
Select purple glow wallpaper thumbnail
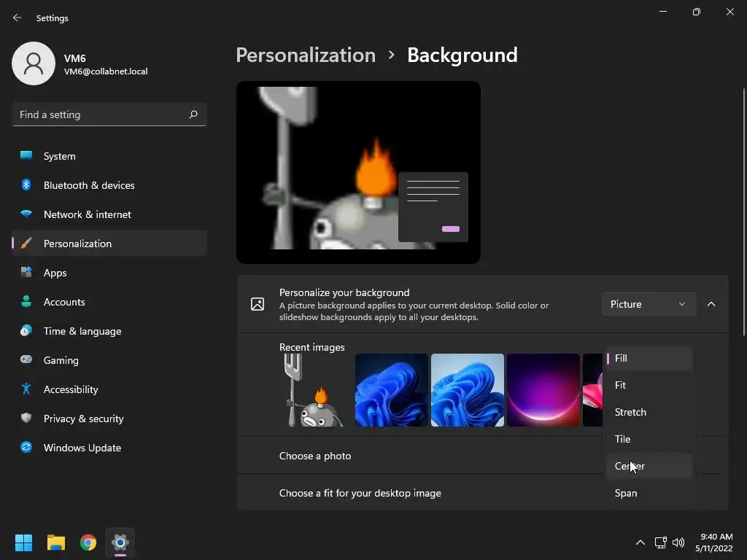[x=543, y=390]
